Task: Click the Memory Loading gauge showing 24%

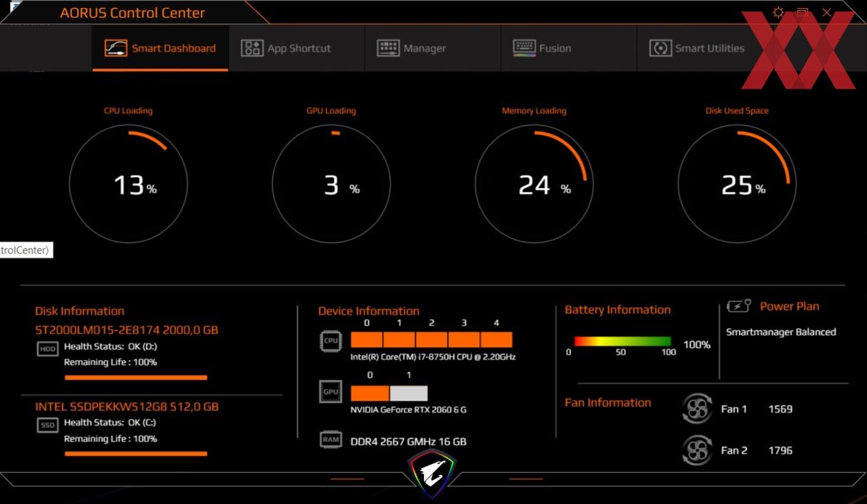Action: coord(534,184)
